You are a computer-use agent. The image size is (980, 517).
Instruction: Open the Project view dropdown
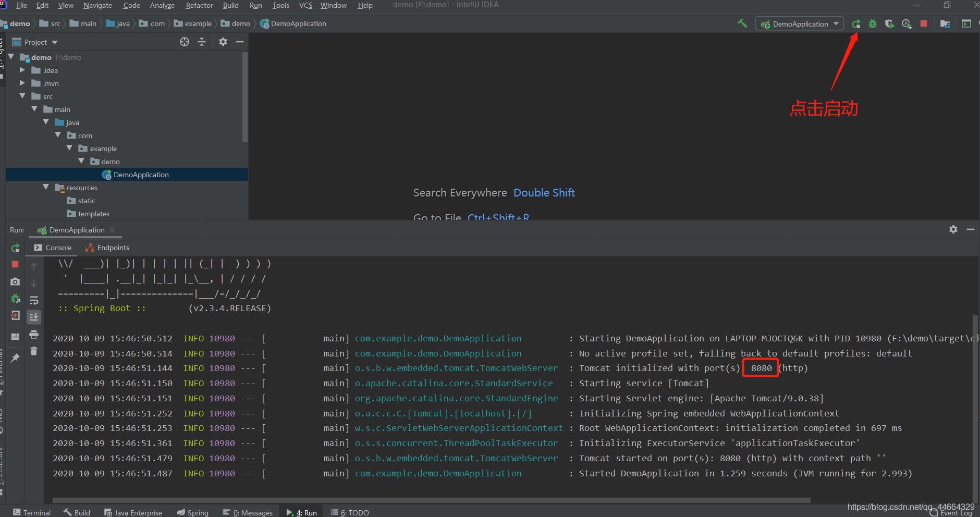click(35, 42)
